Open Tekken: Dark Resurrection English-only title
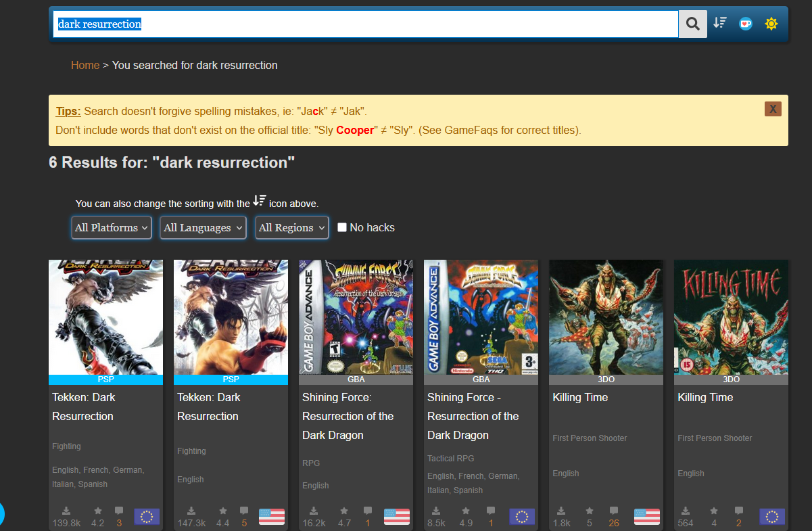 point(209,407)
